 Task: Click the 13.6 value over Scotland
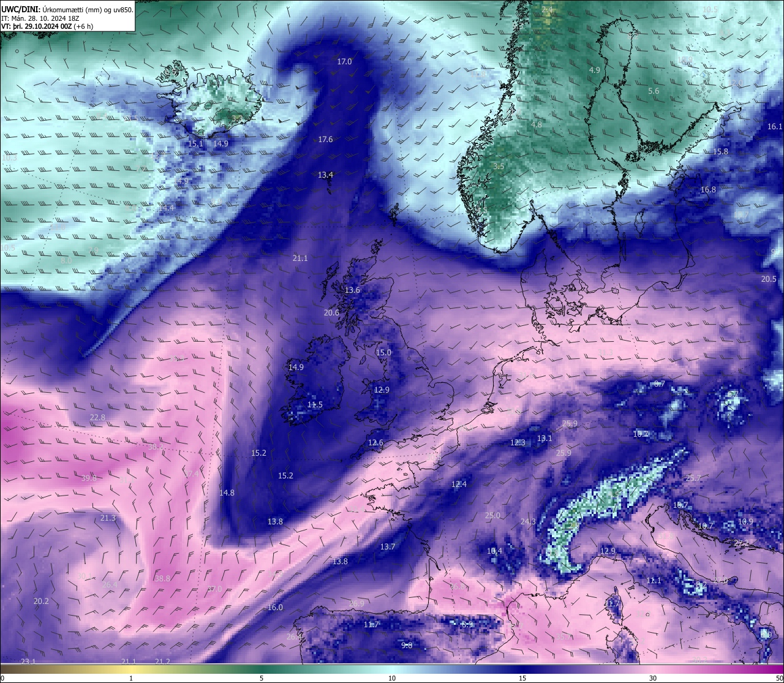352,290
